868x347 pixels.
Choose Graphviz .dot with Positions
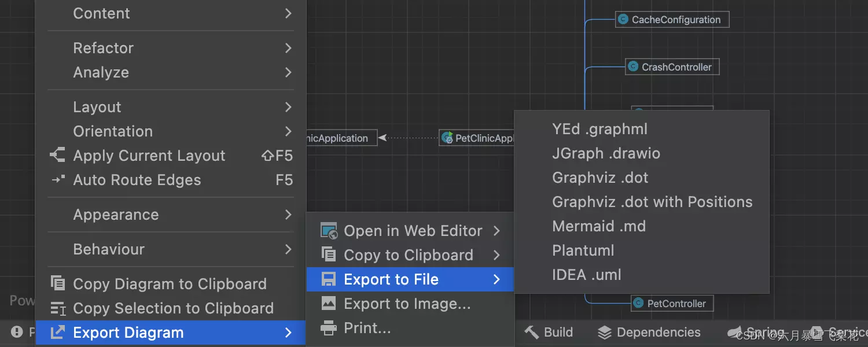pyautogui.click(x=642, y=202)
